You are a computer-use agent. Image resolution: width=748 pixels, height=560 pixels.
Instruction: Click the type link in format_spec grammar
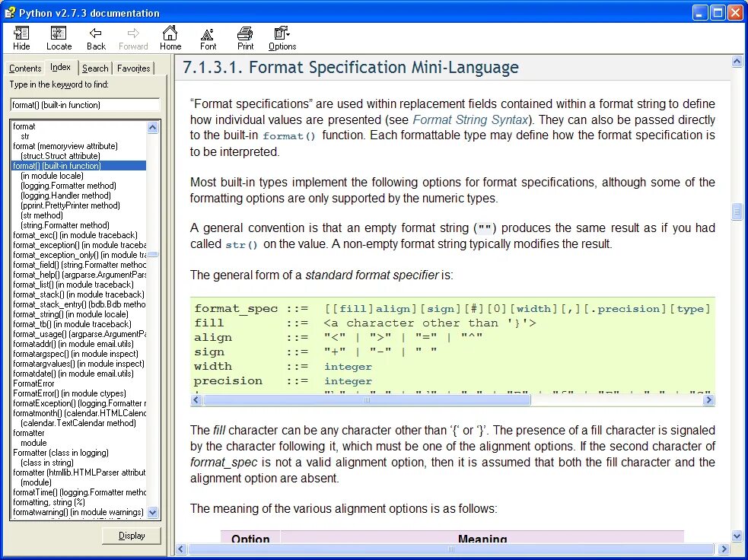pyautogui.click(x=690, y=309)
